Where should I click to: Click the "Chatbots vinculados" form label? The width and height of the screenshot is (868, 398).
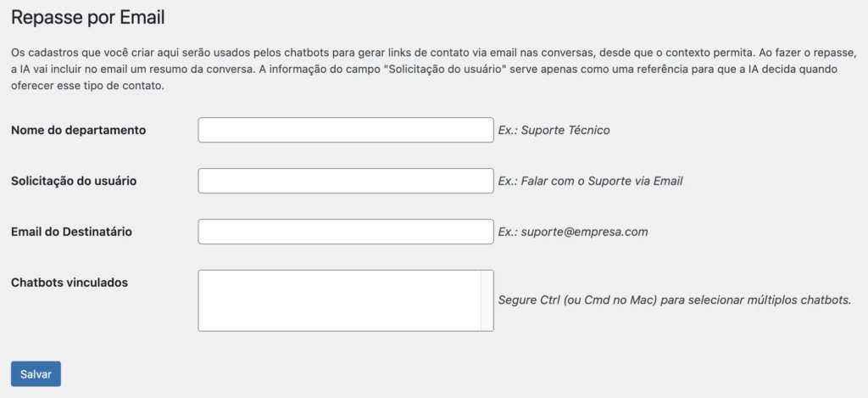(70, 283)
